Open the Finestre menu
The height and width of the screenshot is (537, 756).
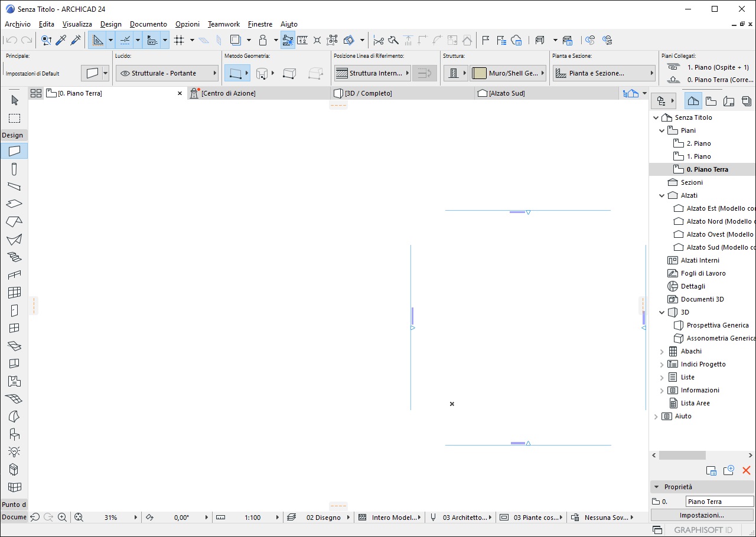[x=260, y=24]
